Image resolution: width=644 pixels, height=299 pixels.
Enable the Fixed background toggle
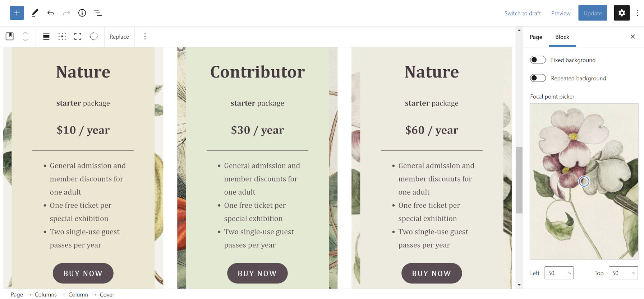pos(538,60)
